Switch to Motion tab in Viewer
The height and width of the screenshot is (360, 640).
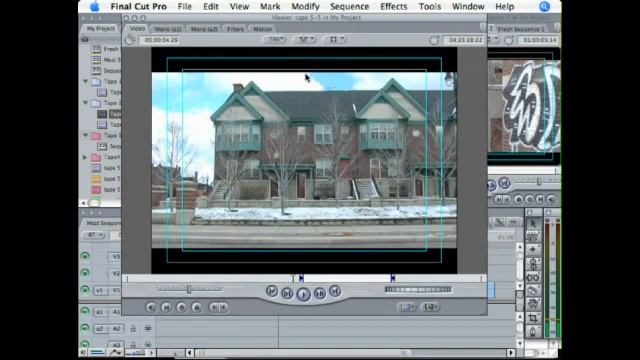(262, 29)
